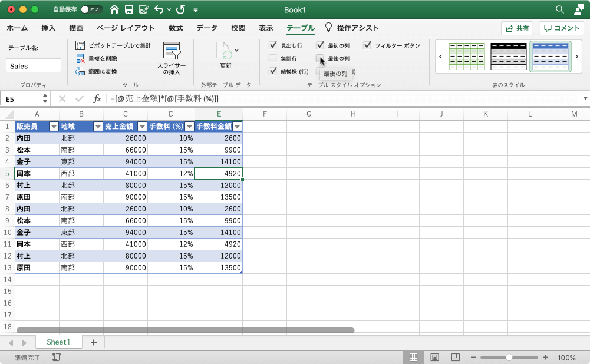590x364 pixels.
Task: Open the 校閲 ribbon tab
Action: click(237, 27)
